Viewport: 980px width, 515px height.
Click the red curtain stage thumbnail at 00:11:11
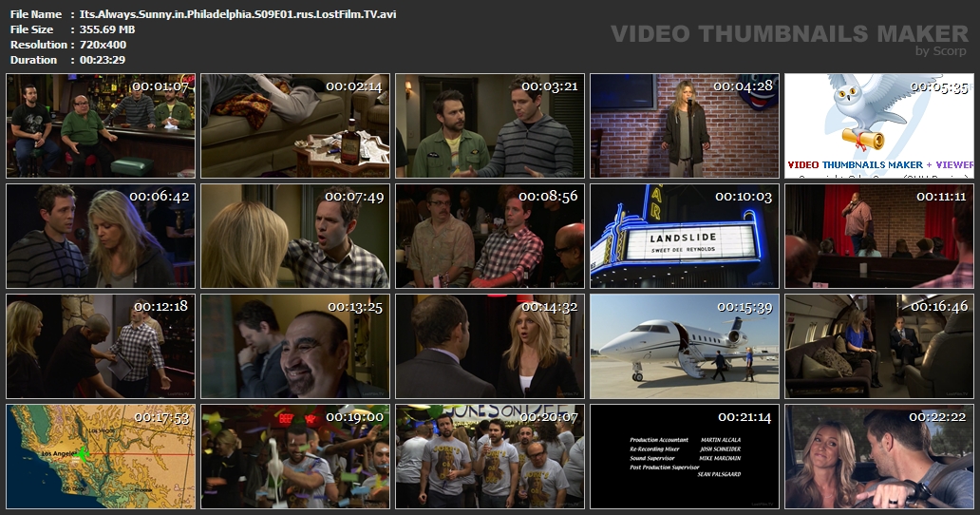point(878,237)
